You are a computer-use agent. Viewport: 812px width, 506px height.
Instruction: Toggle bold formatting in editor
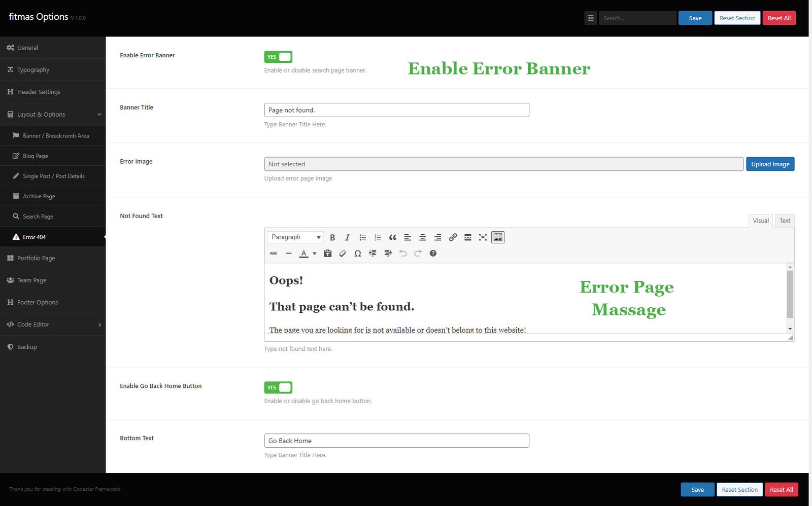[x=332, y=237]
